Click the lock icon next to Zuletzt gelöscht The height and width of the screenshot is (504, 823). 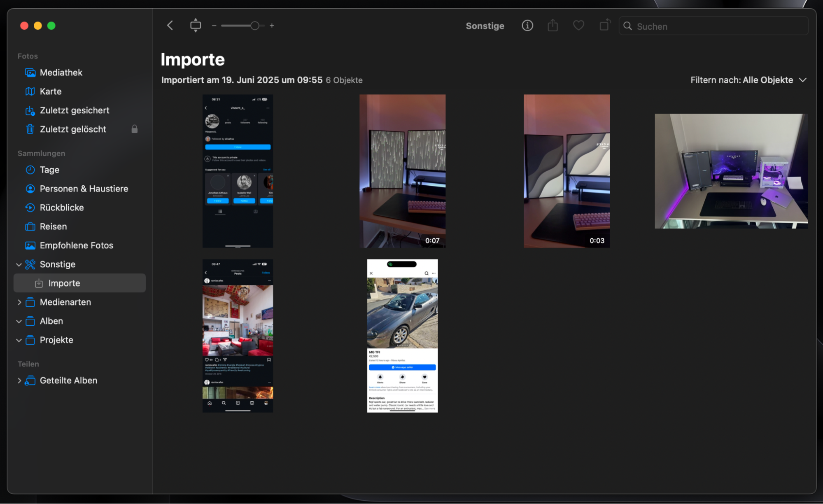click(x=135, y=129)
